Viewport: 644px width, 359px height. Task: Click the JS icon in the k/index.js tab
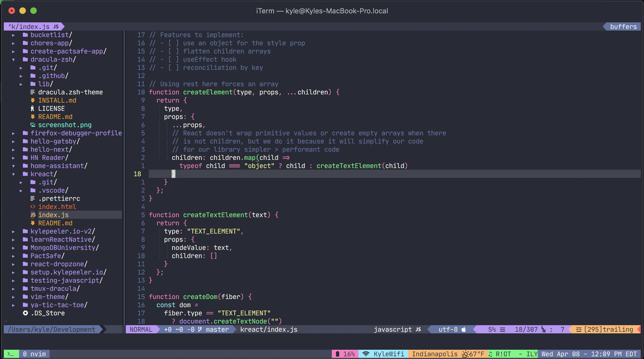coord(56,27)
